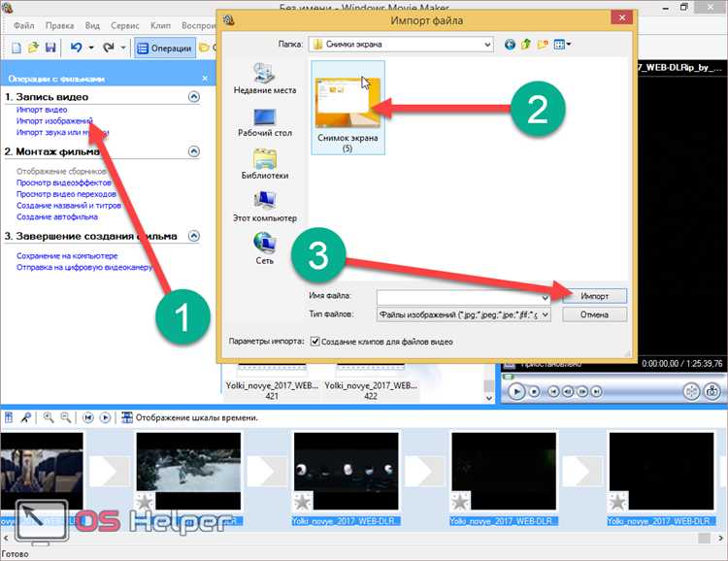Open undo history dropdown arrow
The image size is (728, 561).
tap(91, 48)
